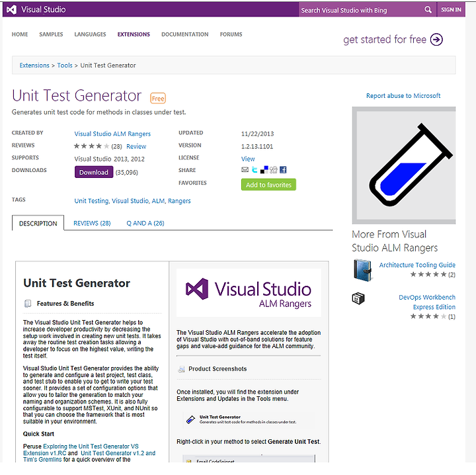Click the DevOps Workbench star rating
Viewport: 476px width, 475px height.
(428, 316)
